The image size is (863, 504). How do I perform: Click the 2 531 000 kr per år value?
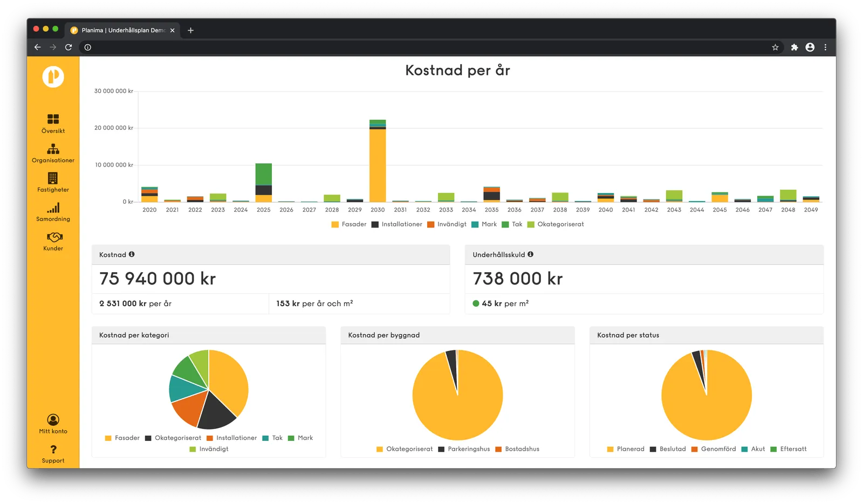(135, 303)
